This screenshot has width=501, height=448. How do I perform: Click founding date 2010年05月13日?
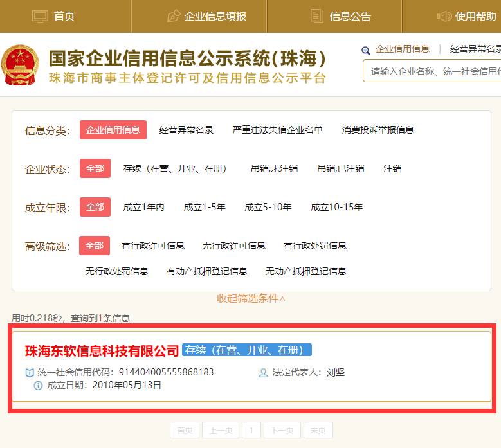[x=127, y=386]
